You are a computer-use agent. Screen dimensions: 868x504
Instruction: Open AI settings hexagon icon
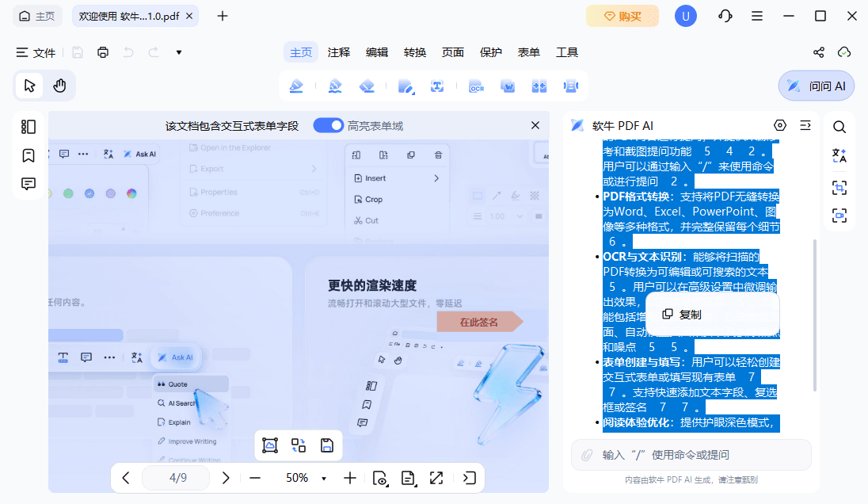pyautogui.click(x=780, y=125)
